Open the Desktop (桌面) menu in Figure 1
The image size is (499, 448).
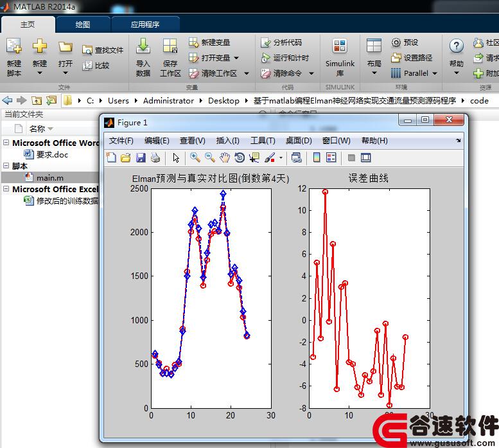coord(299,140)
